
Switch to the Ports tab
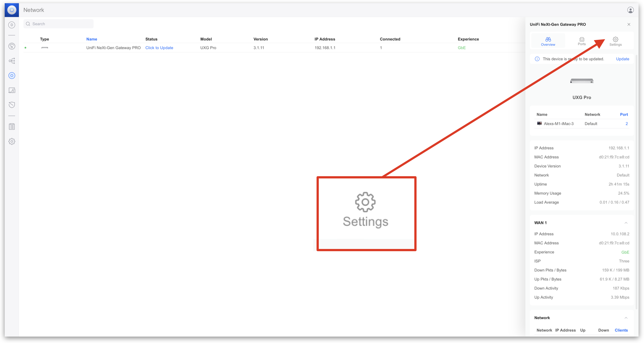click(x=581, y=41)
